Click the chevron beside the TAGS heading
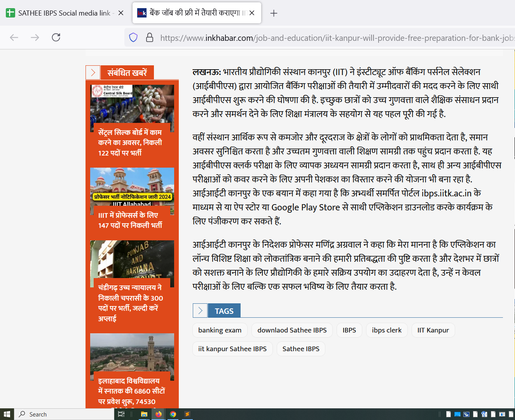Screen dimensions: 515x420 point(200,311)
